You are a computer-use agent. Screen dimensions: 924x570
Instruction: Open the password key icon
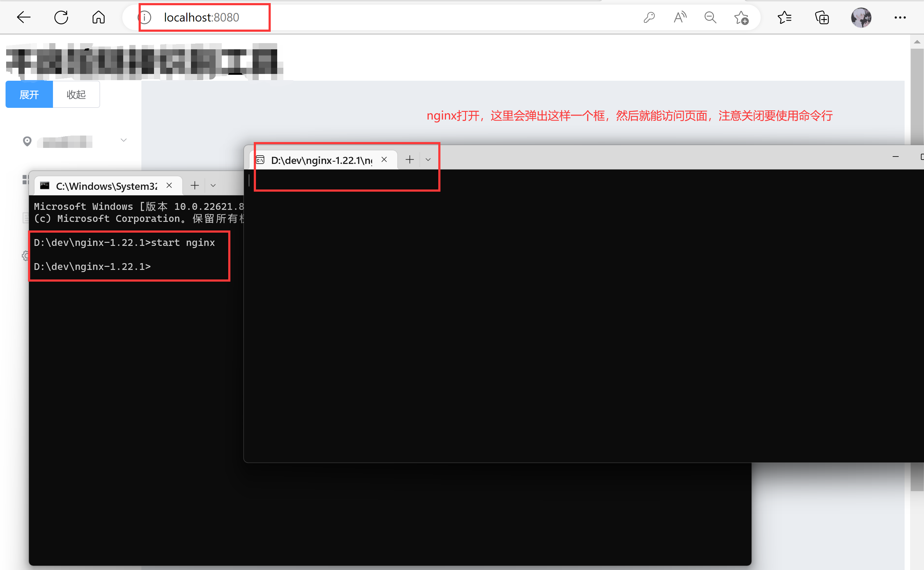(649, 17)
